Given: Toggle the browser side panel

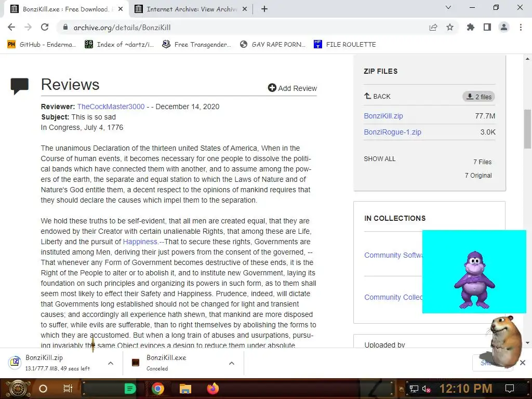Looking at the screenshot, I should coord(487,27).
